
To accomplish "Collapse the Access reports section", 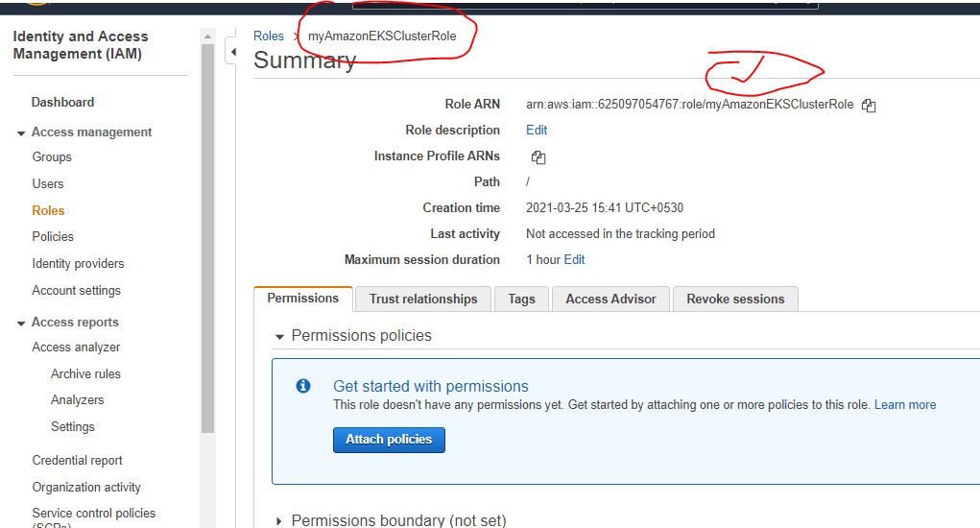I will [21, 323].
